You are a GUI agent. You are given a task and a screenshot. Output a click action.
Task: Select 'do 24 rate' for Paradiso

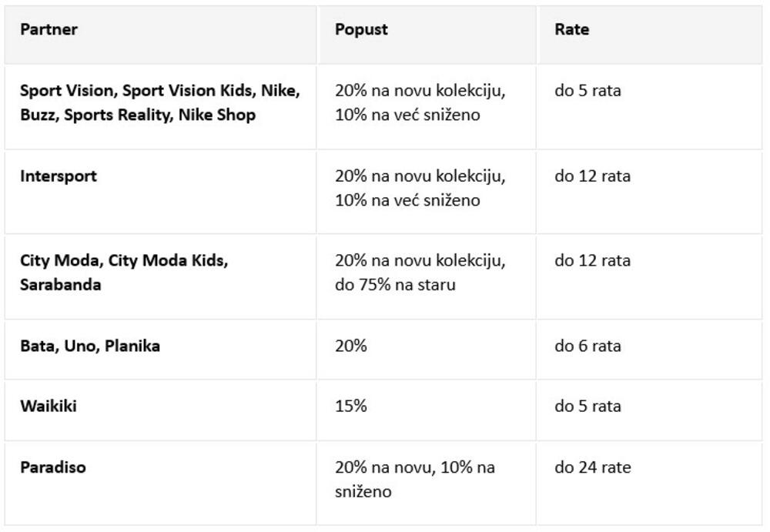click(x=592, y=467)
